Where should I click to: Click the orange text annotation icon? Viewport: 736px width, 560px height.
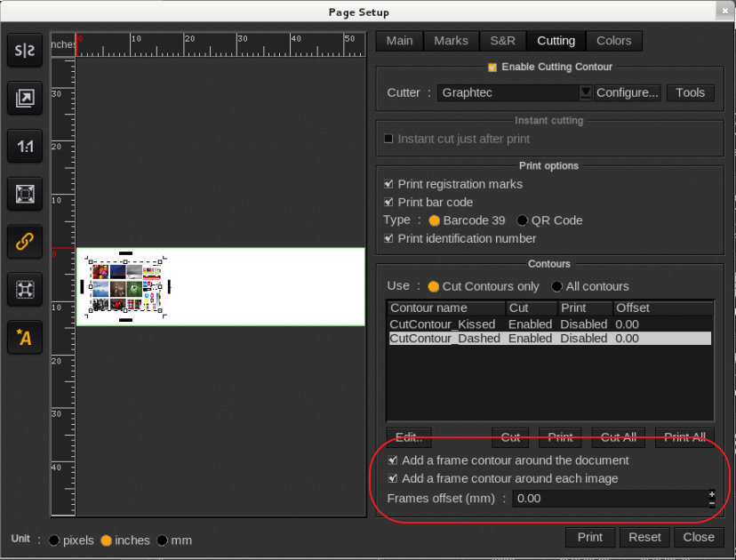point(24,337)
